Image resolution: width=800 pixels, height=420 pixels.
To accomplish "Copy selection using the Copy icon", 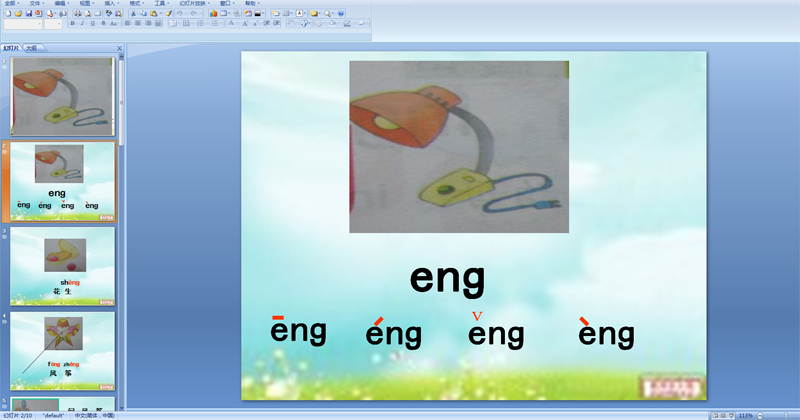I will tap(143, 14).
